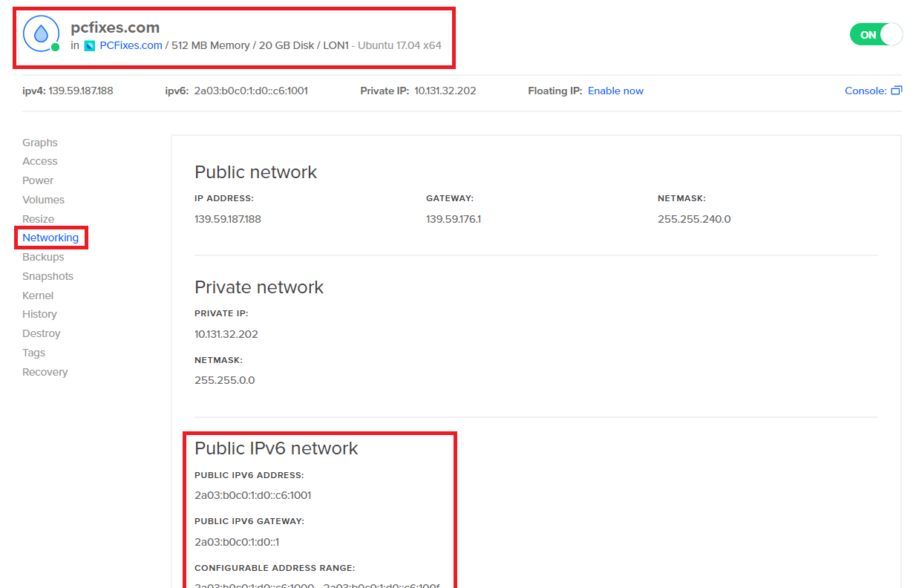
Task: Click private network IP 10.131.32.202 value
Action: (x=226, y=334)
